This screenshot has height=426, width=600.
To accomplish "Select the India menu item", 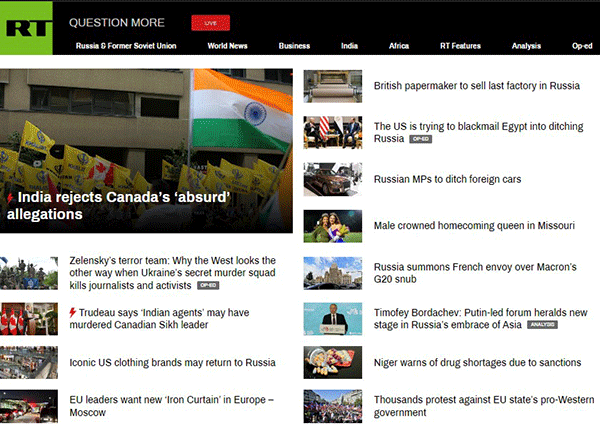I will 349,46.
